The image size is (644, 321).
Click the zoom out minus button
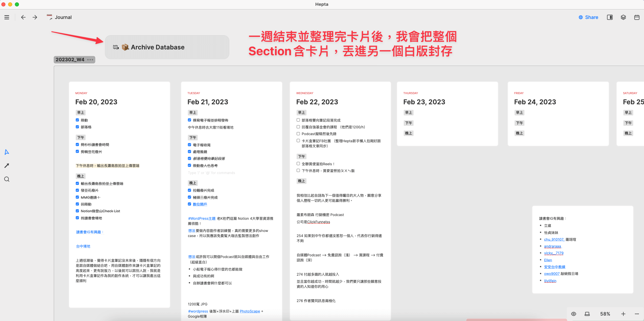point(637,314)
